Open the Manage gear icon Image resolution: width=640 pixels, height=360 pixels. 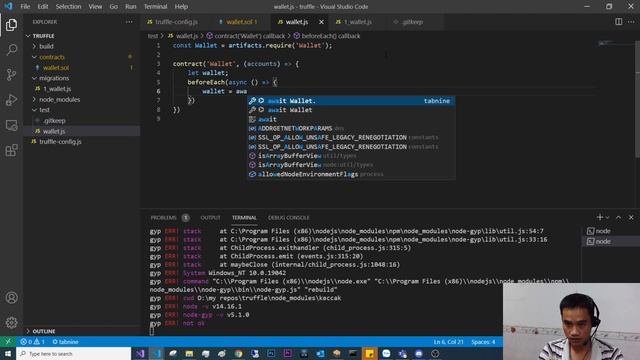(11, 322)
